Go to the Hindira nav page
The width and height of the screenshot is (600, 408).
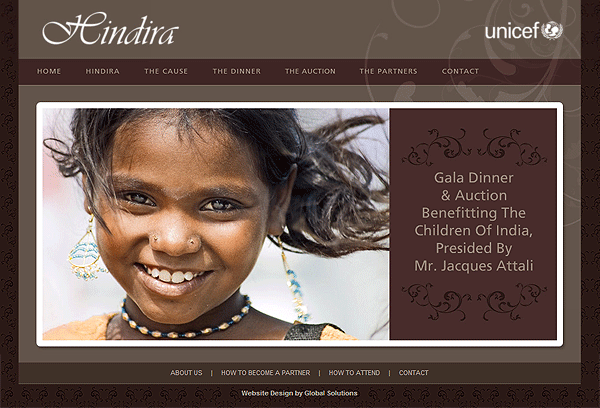pyautogui.click(x=102, y=71)
